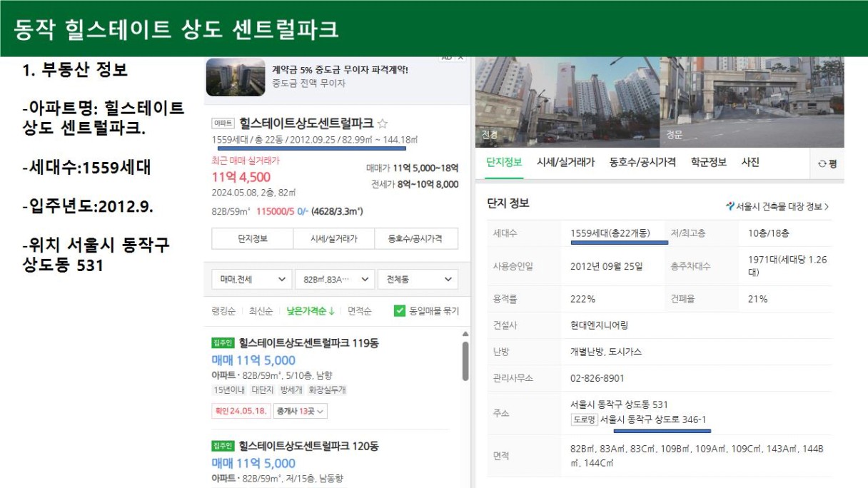Click the 1971대(세대당 1.26대) parking value

[x=787, y=266]
